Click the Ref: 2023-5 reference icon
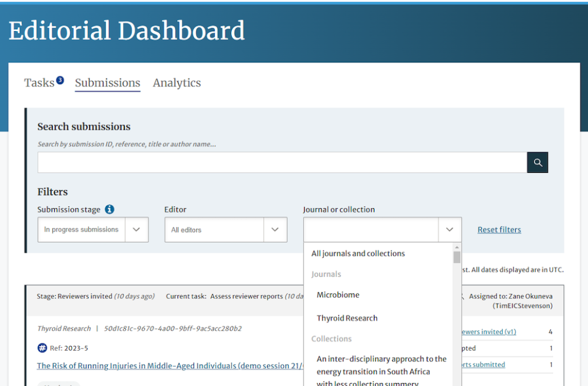The image size is (588, 386). (42, 348)
